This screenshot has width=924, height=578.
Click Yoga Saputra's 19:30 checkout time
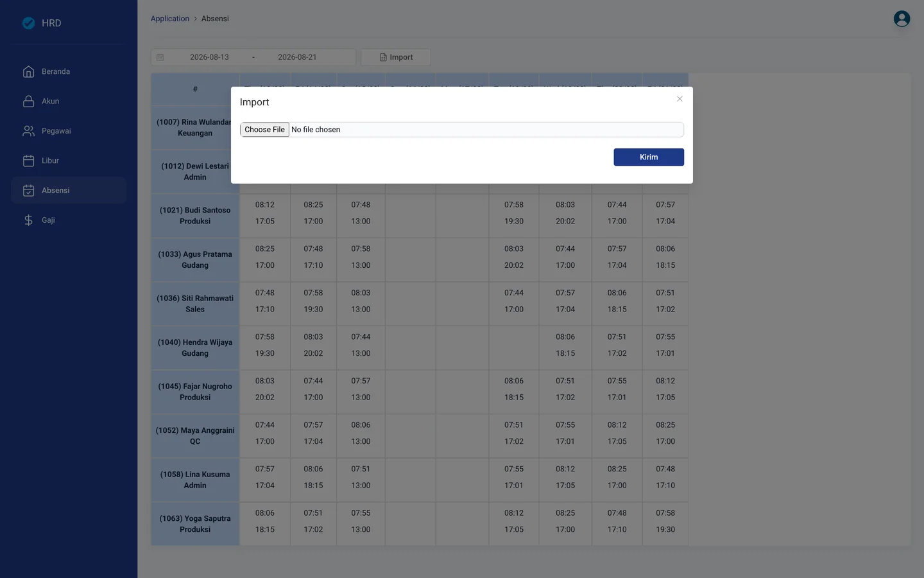(x=665, y=530)
